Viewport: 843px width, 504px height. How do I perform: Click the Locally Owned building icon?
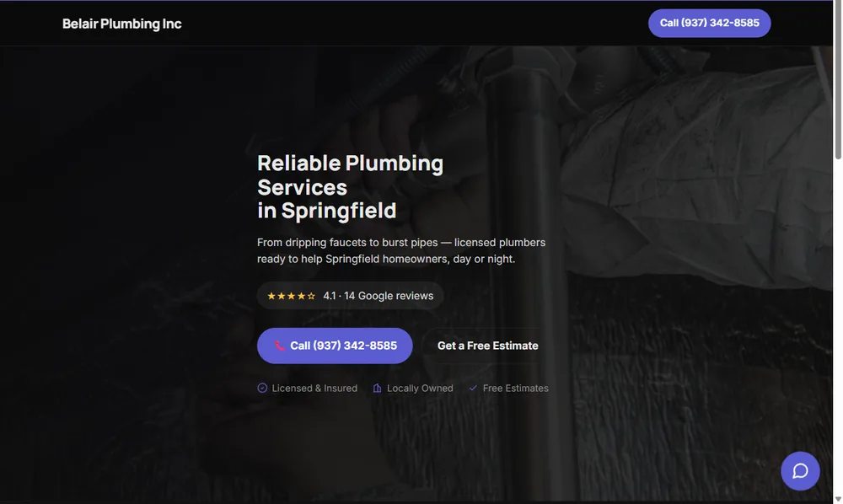(378, 388)
